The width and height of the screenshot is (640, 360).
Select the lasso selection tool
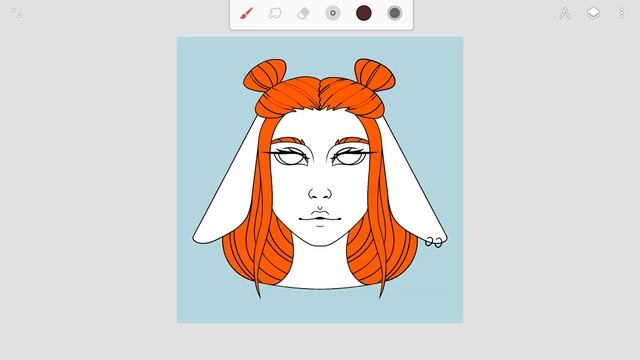coord(275,13)
